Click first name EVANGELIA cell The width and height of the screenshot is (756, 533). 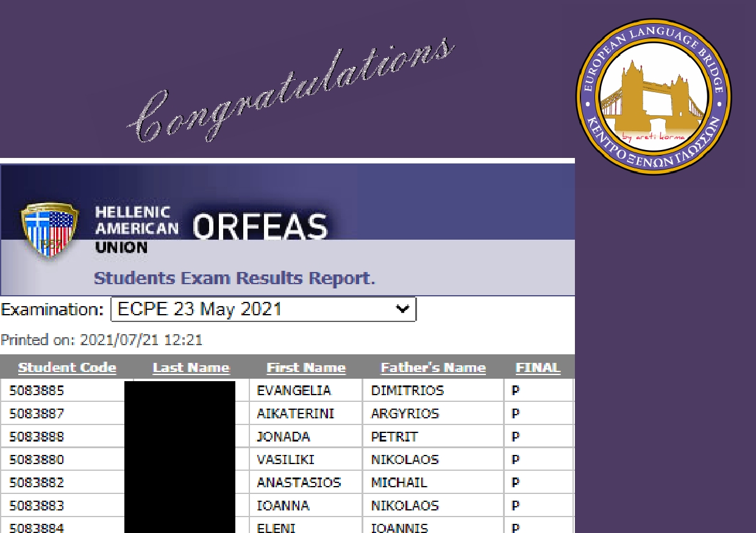293,391
